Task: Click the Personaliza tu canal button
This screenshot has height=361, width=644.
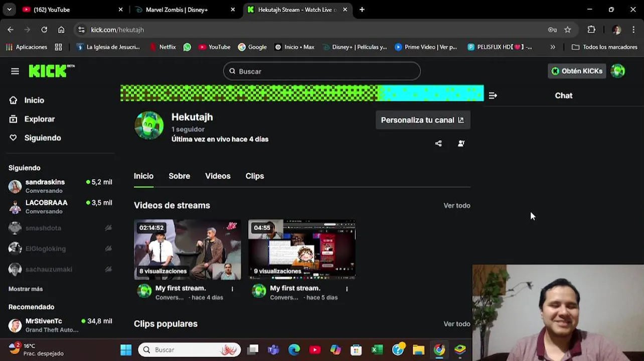Action: (x=422, y=120)
